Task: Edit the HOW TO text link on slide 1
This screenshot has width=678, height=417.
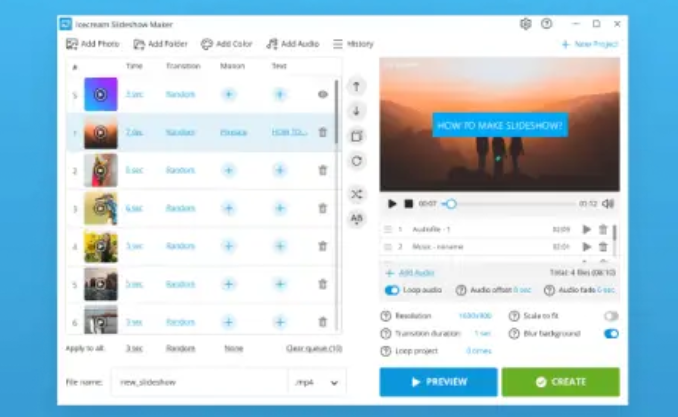Action: pyautogui.click(x=290, y=132)
